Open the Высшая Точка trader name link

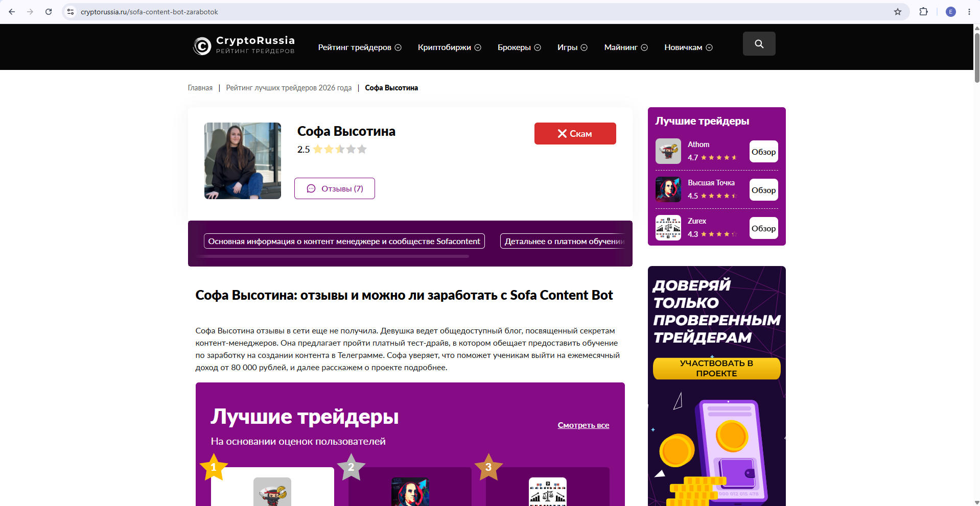click(x=711, y=183)
